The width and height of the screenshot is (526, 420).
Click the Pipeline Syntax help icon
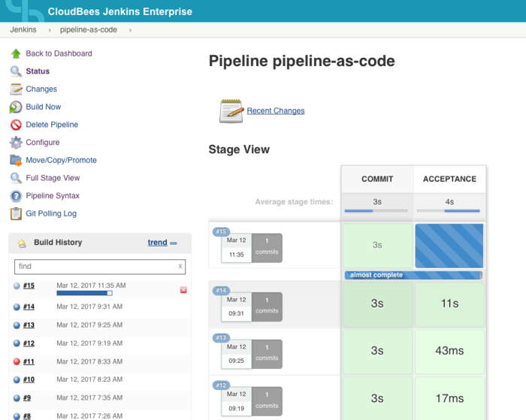(x=16, y=196)
